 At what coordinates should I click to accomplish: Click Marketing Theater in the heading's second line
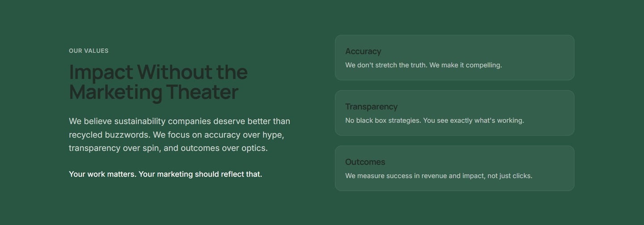click(153, 92)
